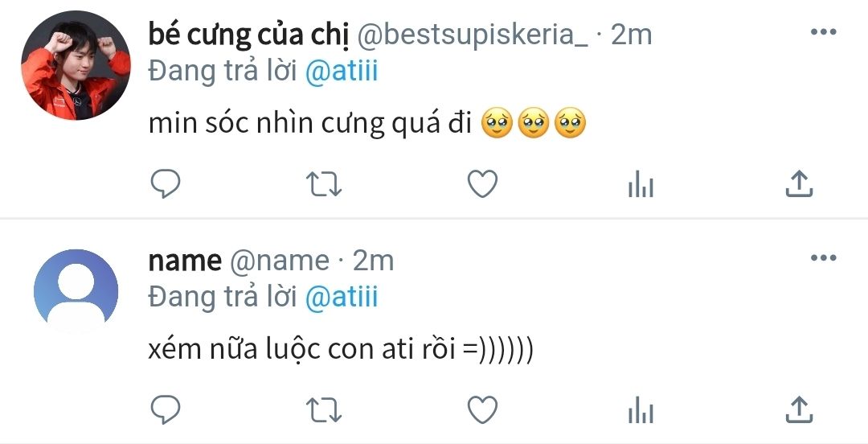The height and width of the screenshot is (444, 868).
Task: Open @atiii link in first reply
Action: [342, 72]
